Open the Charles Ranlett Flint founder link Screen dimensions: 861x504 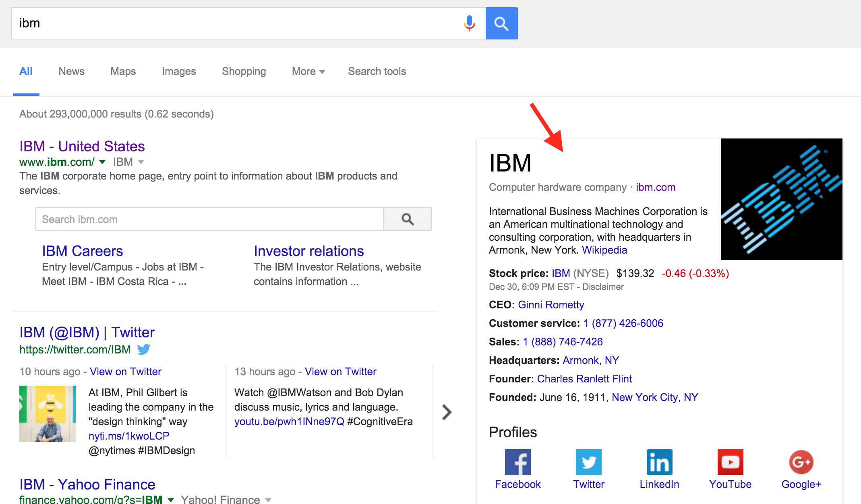[584, 379]
